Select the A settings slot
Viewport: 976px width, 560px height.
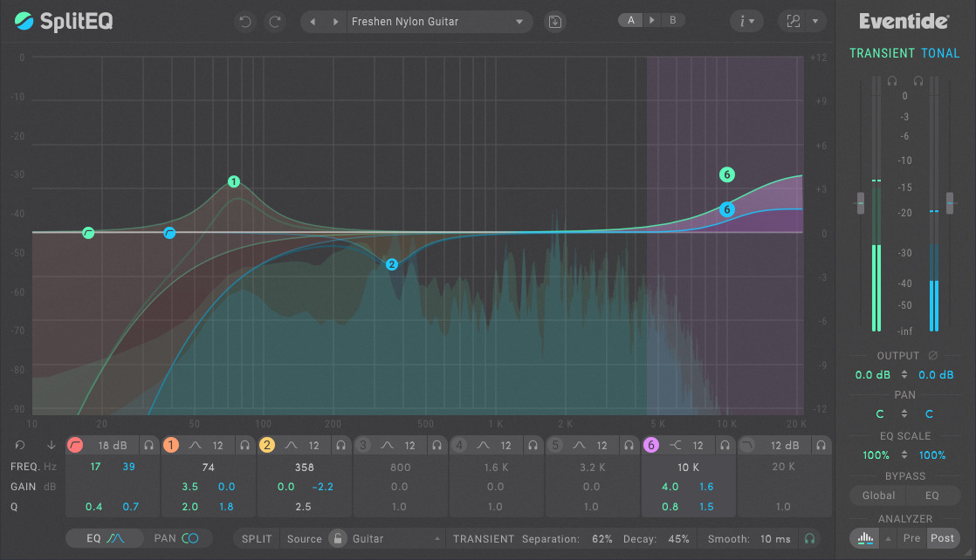[x=630, y=20]
